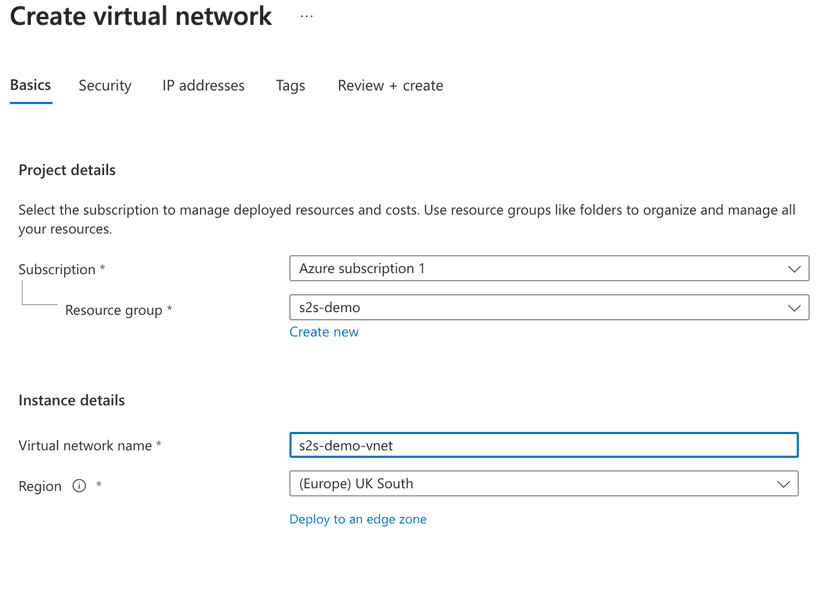Viewport: 840px width, 595px height.
Task: Select the Basics tab
Action: [x=30, y=85]
